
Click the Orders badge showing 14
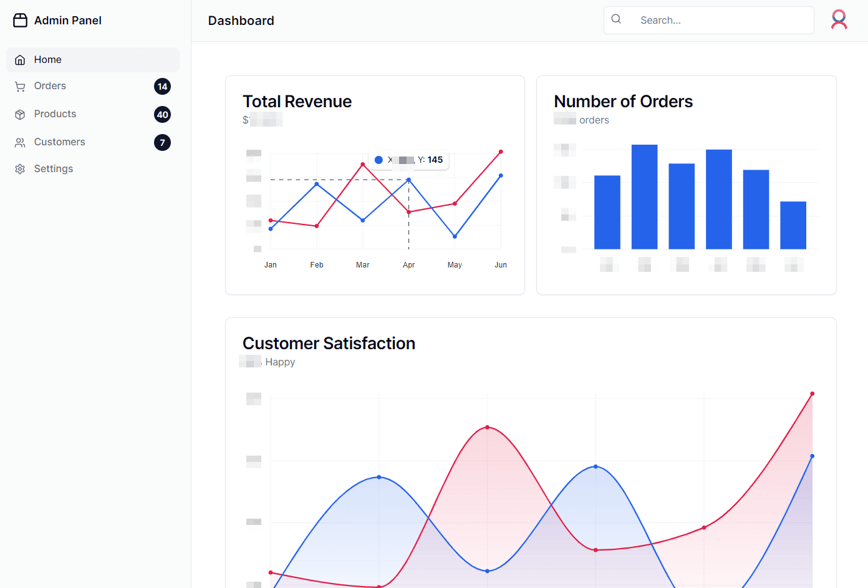tap(162, 87)
